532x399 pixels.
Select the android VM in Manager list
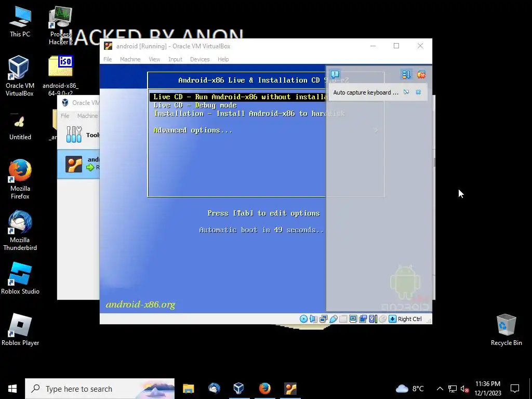[x=78, y=164]
